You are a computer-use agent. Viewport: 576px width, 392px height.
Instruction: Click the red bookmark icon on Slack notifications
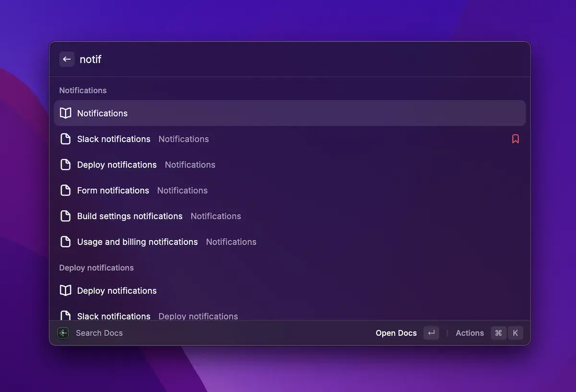point(516,139)
